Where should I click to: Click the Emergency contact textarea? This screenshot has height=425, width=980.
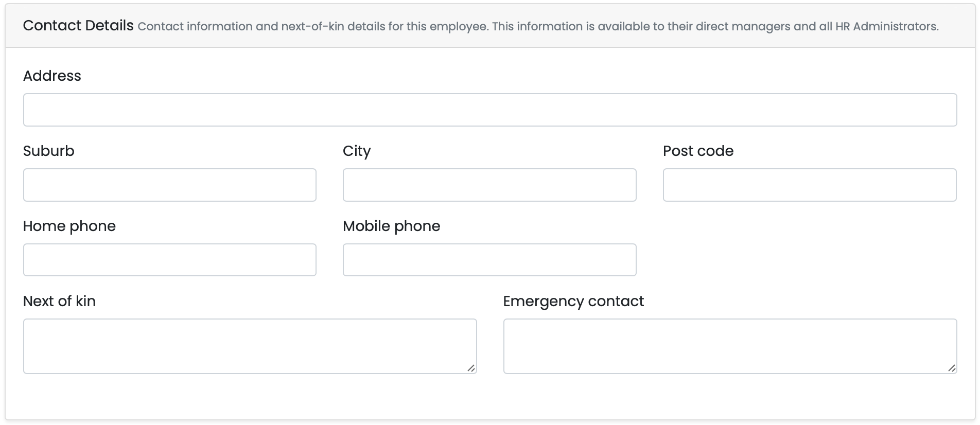pos(729,346)
